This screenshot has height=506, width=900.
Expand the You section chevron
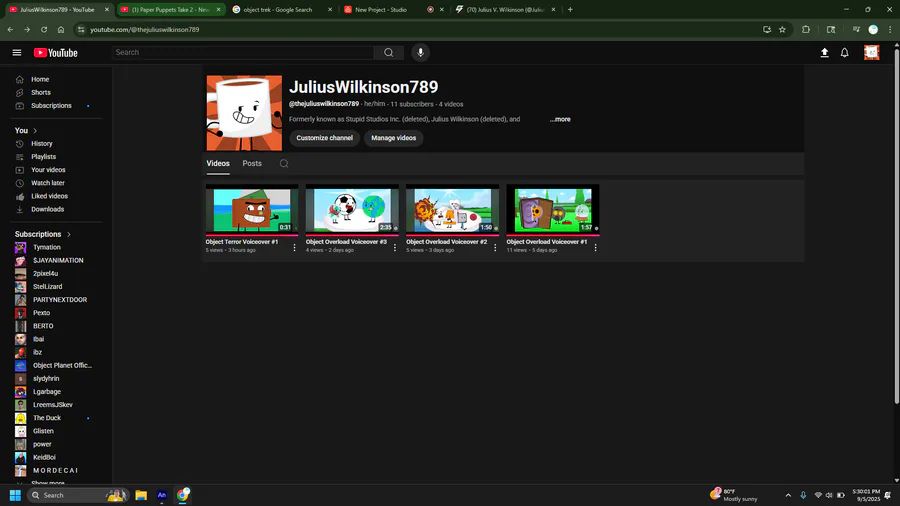click(x=35, y=131)
